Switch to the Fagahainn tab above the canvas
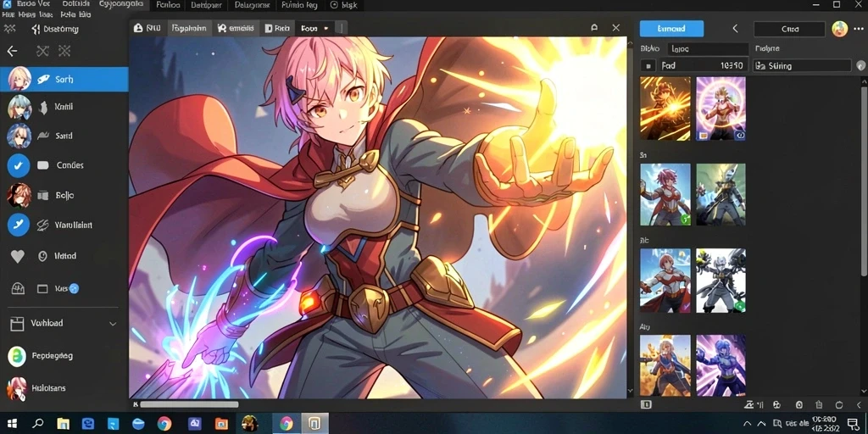 (189, 28)
